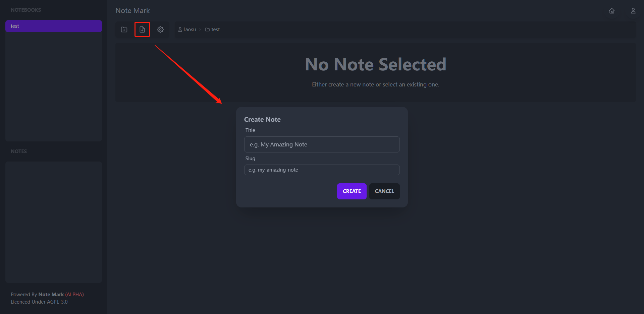
Task: Click the folder icon beside test breadcrumb
Action: point(206,29)
